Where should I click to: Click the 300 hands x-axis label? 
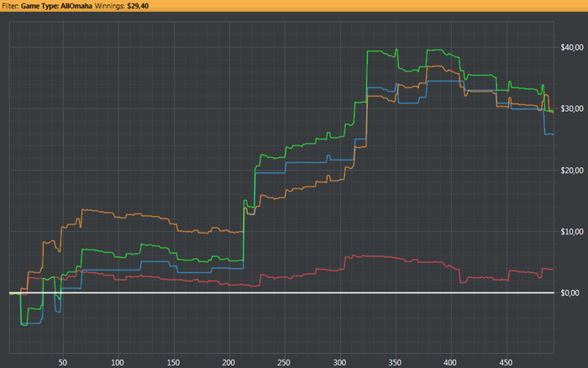click(339, 362)
